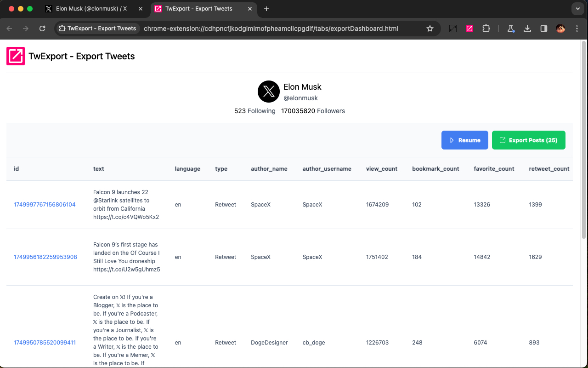Open a new browser tab with plus icon
Viewport: 588px width, 368px height.
coord(266,9)
